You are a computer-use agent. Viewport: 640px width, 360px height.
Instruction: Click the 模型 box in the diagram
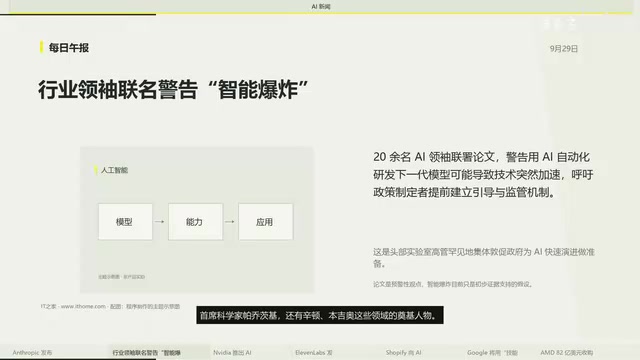click(125, 222)
